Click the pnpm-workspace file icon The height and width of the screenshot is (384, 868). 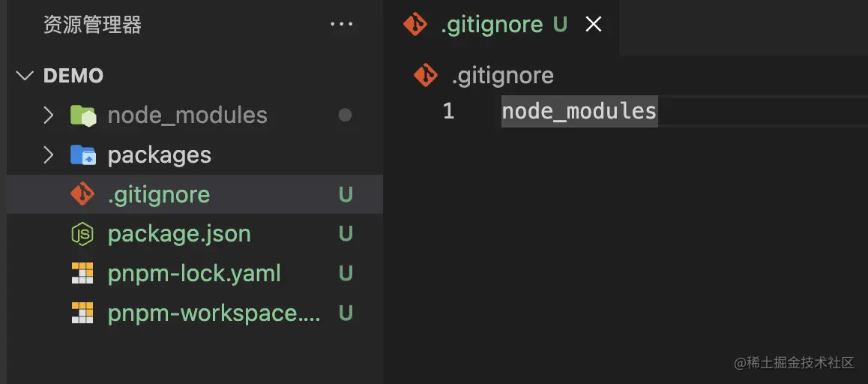click(82, 313)
